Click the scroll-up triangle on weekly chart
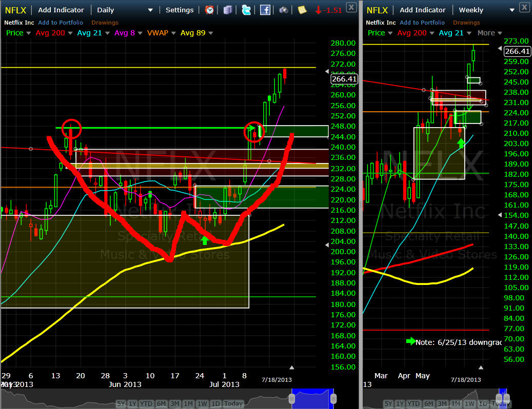Screen dimensions: 532x409 point(480,367)
